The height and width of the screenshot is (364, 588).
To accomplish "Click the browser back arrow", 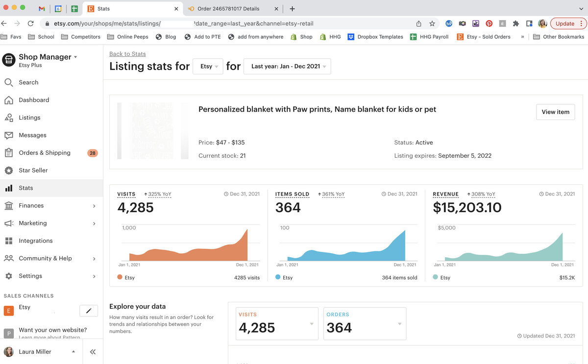I will 4,23.
